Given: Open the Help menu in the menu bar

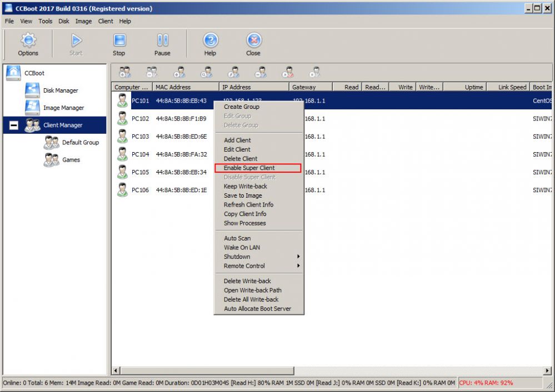Looking at the screenshot, I should [x=125, y=21].
